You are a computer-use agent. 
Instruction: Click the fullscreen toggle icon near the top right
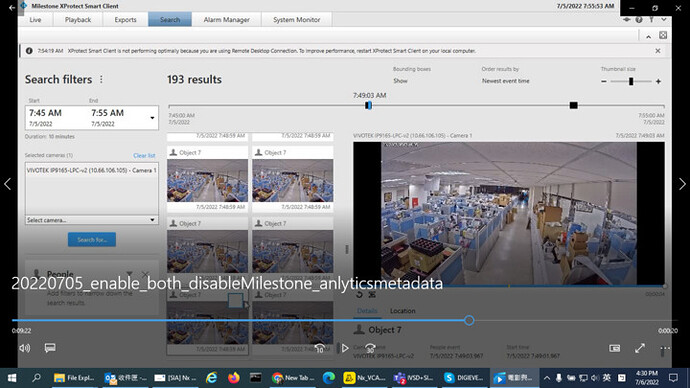click(x=663, y=36)
